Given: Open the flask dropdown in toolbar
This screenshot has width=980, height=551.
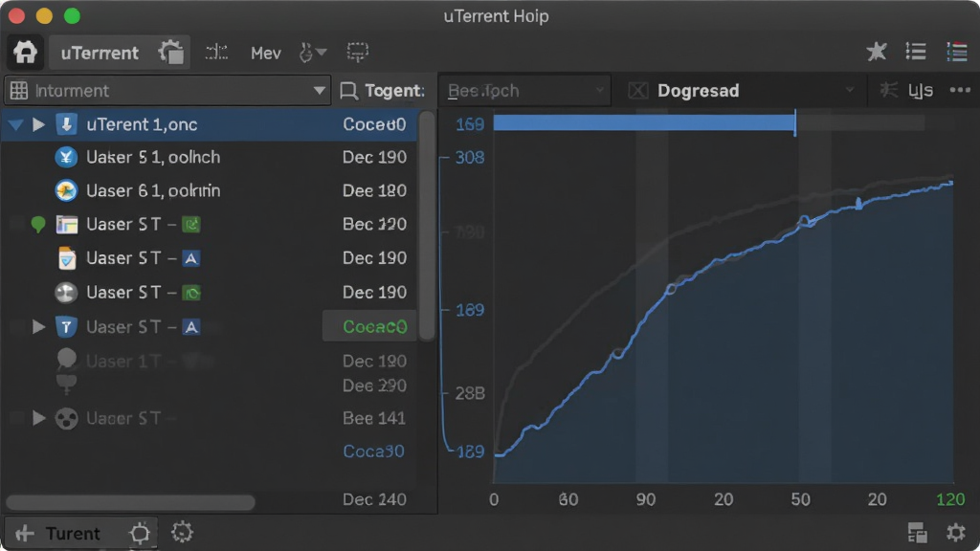Looking at the screenshot, I should [312, 53].
